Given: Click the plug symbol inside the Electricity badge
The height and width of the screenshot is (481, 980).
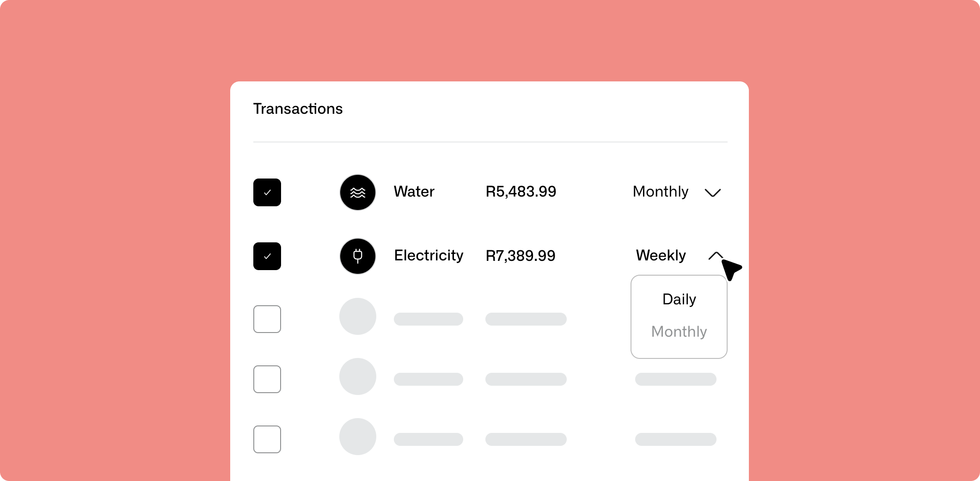Looking at the screenshot, I should click(357, 256).
